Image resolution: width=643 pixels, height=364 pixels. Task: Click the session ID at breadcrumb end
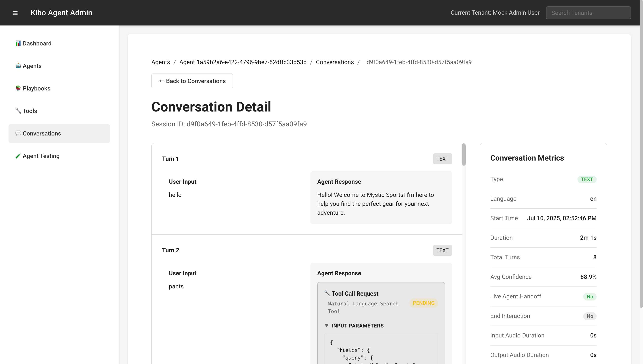coord(419,62)
